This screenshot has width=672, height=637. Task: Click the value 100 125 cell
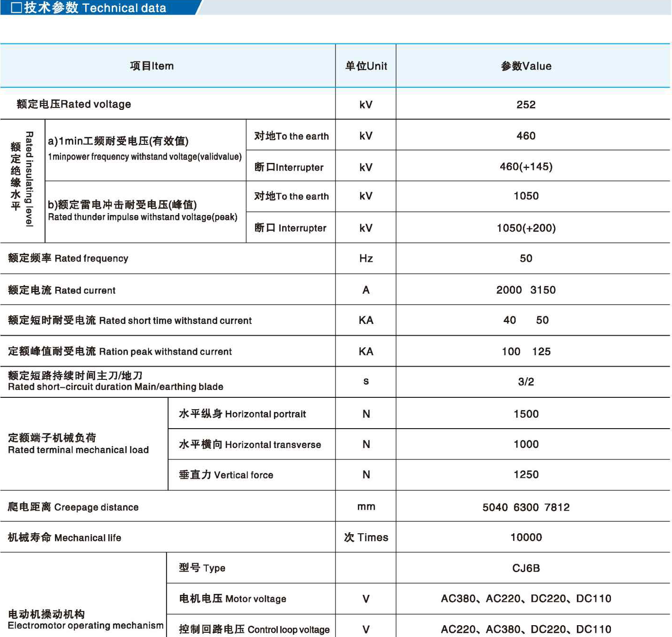[x=526, y=351]
